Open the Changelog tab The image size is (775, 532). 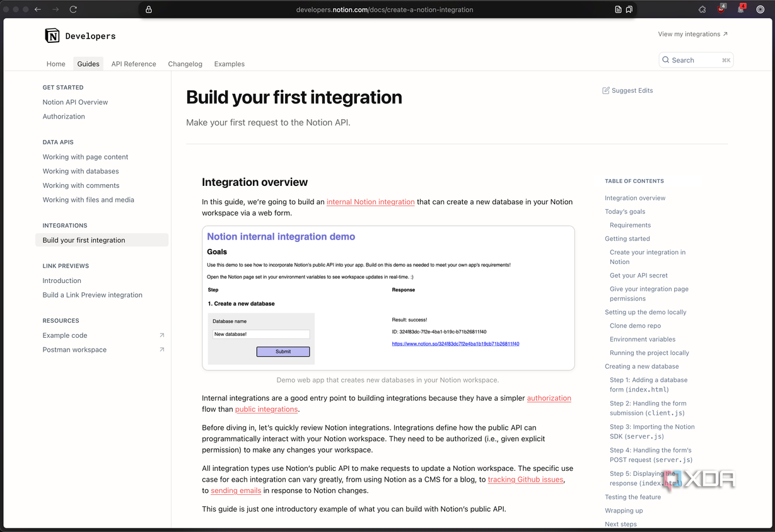point(185,64)
